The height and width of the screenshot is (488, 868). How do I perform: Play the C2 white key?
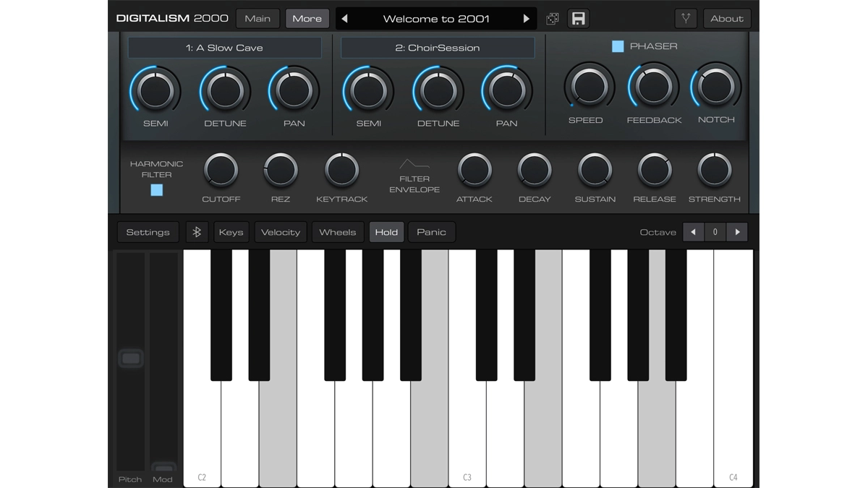(x=202, y=434)
